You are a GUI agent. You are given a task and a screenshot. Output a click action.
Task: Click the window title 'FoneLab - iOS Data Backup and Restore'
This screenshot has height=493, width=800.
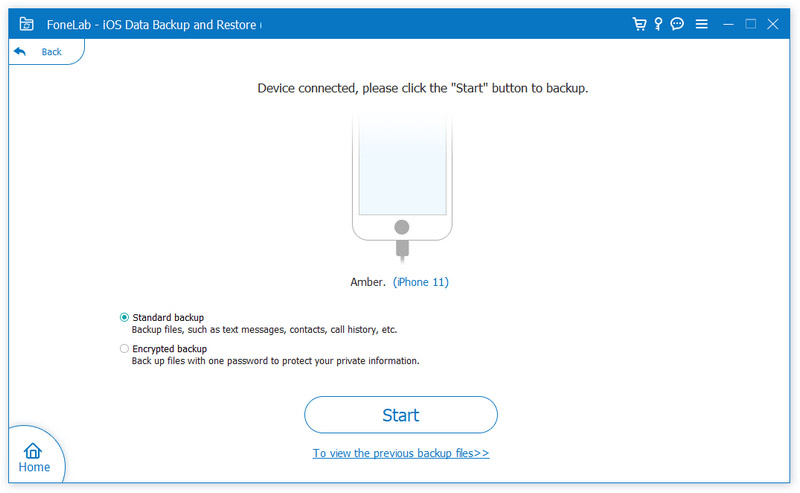[x=152, y=24]
